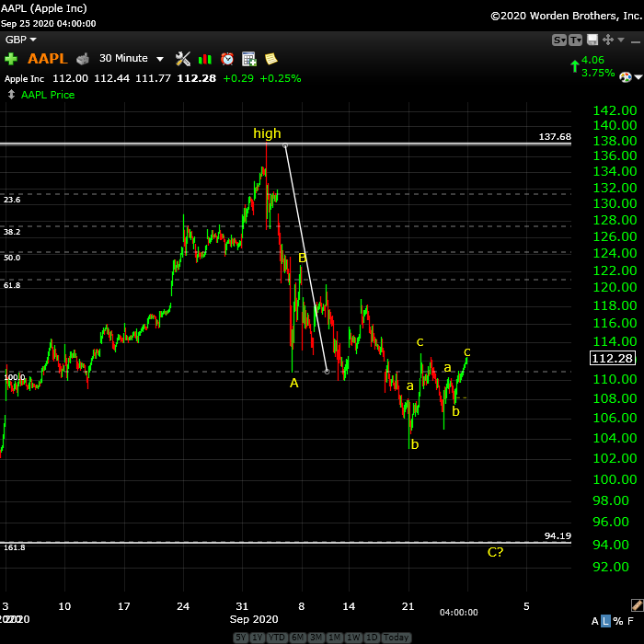Toggle the highlighted L log scale mode
Screen dimensions: 644x644
tap(605, 621)
